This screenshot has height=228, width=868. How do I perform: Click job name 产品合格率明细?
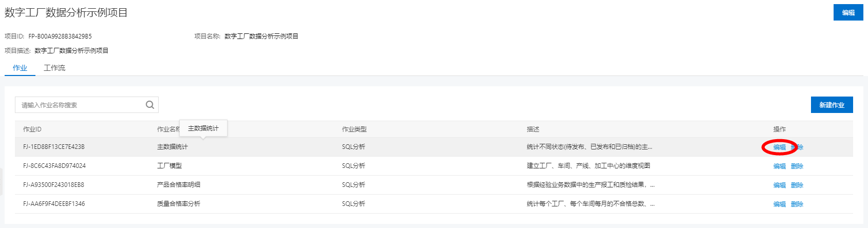(179, 185)
